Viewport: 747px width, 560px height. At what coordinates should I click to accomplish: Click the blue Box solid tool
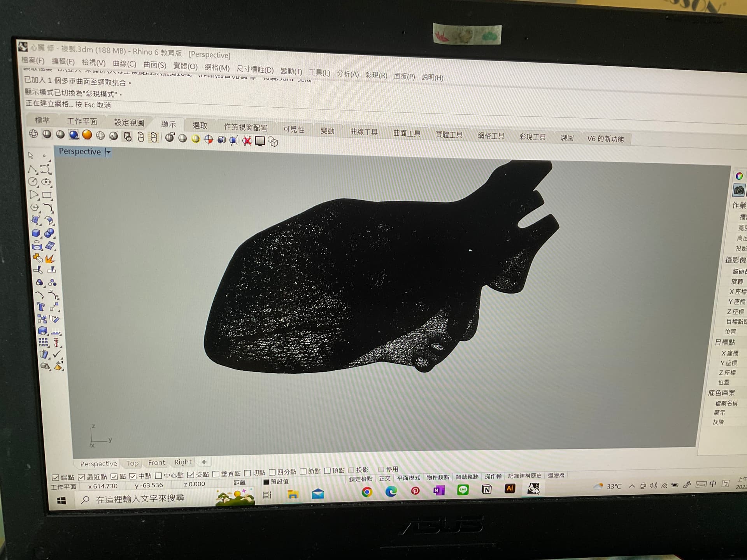coord(36,233)
